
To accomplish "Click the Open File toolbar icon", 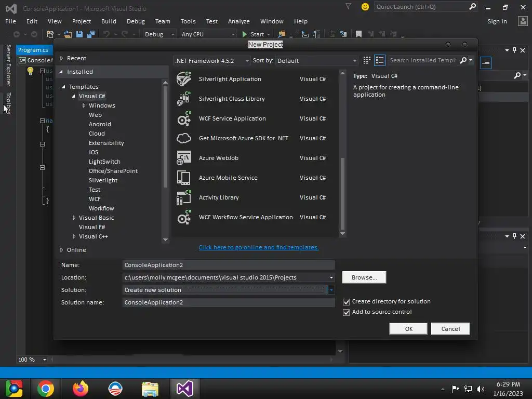I will click(x=68, y=34).
